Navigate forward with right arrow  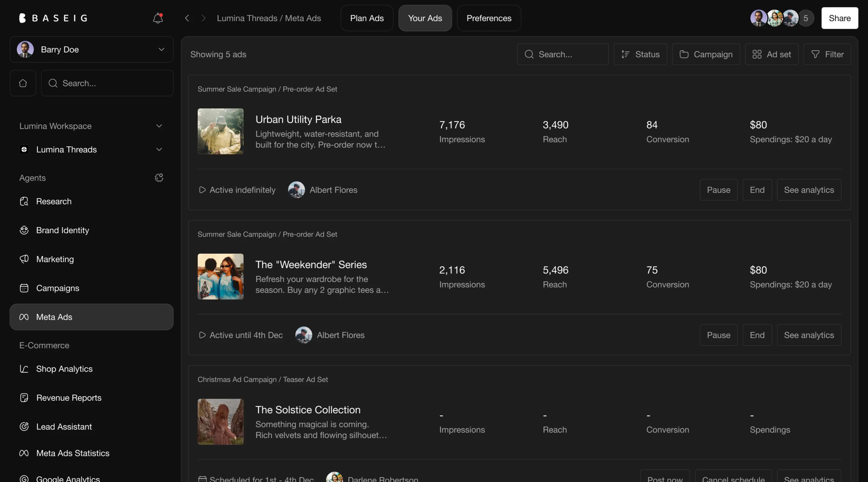pos(203,18)
